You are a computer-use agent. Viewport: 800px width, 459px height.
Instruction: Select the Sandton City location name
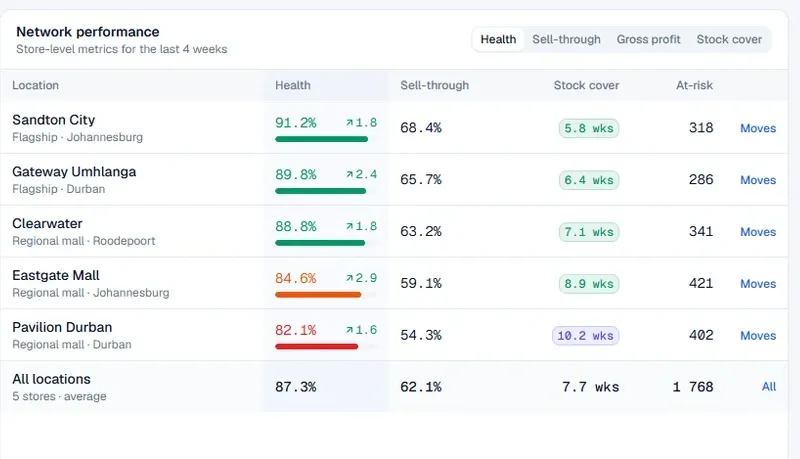click(54, 120)
